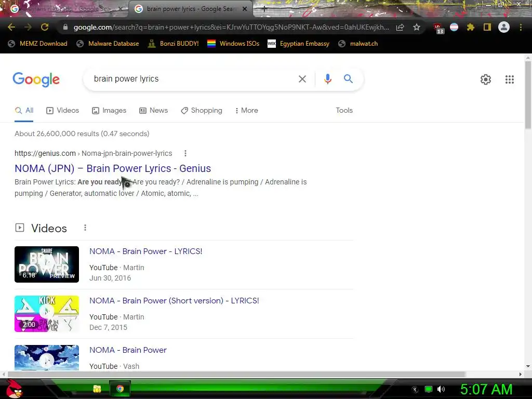
Task: Click the vertical scrollbar thumb
Action: pos(528,95)
